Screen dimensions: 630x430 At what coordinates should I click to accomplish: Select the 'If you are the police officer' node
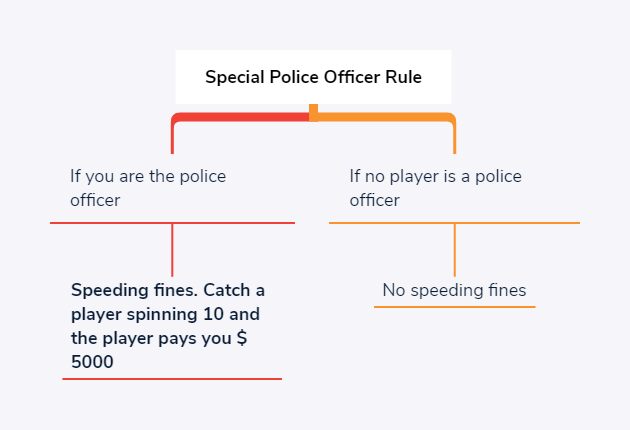click(x=148, y=188)
